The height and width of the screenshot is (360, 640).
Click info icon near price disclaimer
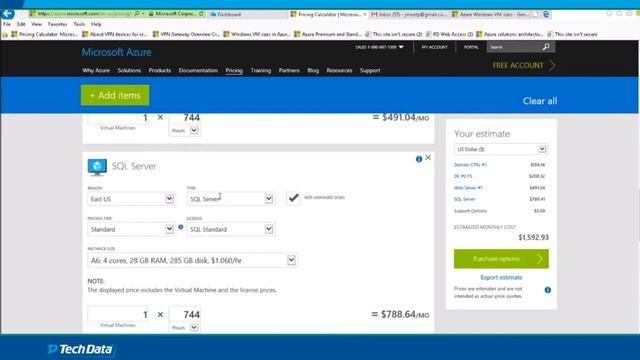[548, 290]
